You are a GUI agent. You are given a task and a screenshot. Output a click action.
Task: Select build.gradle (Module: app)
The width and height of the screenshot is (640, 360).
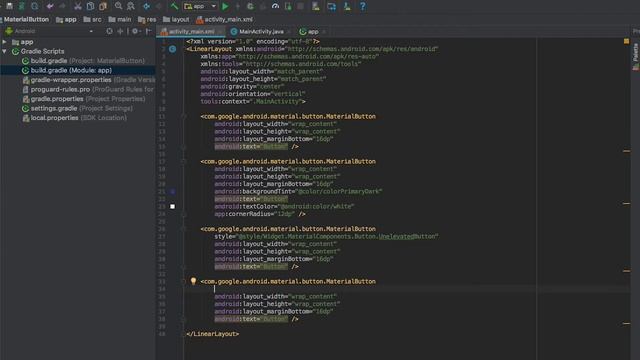pyautogui.click(x=67, y=70)
